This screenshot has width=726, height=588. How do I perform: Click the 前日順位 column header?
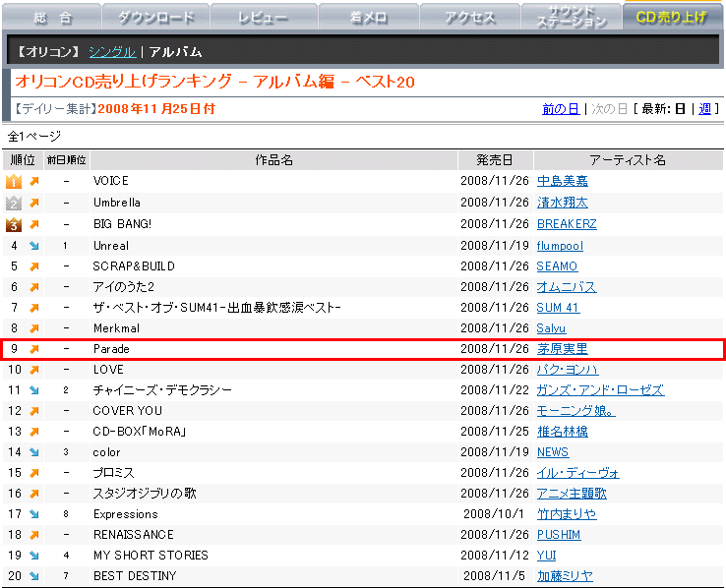pyautogui.click(x=66, y=160)
